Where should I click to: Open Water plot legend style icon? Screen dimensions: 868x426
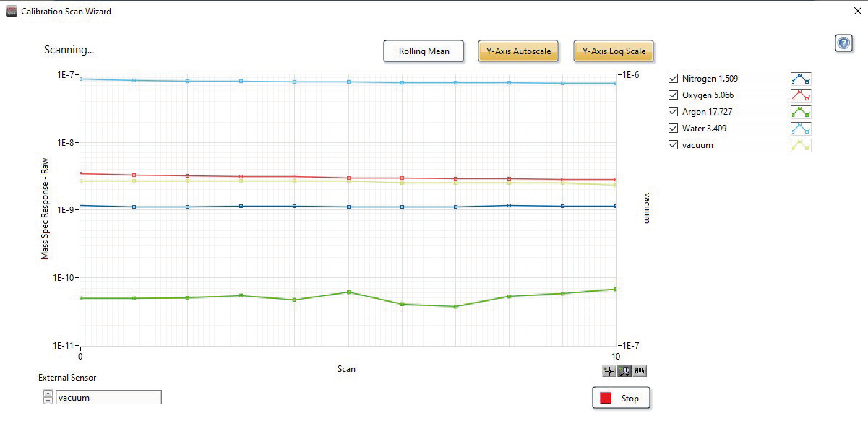800,129
